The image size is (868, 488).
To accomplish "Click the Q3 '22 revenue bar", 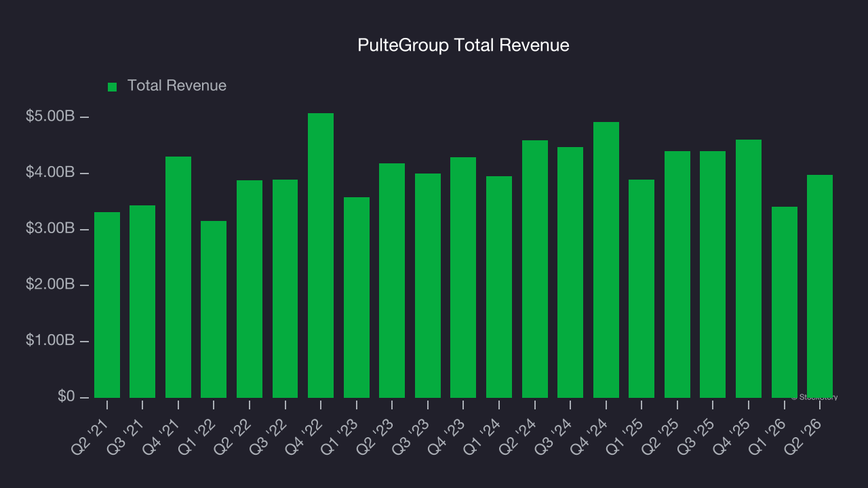I will coord(285,289).
